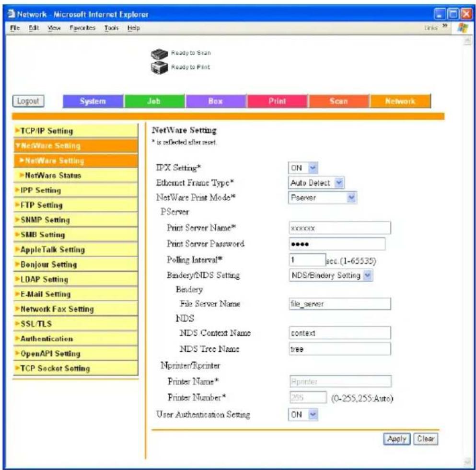Expand SMB Setting in sidebar
This screenshot has width=476, height=470.
pyautogui.click(x=76, y=235)
